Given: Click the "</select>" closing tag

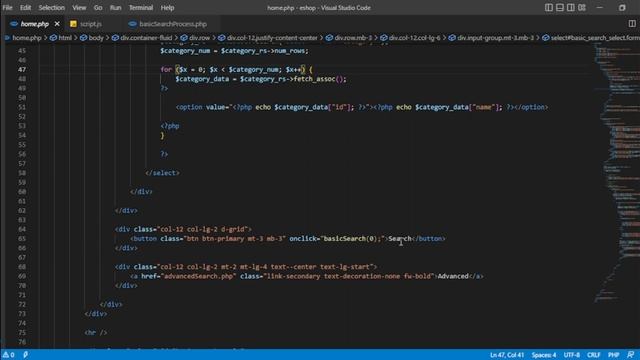Looking at the screenshot, I should 162,173.
